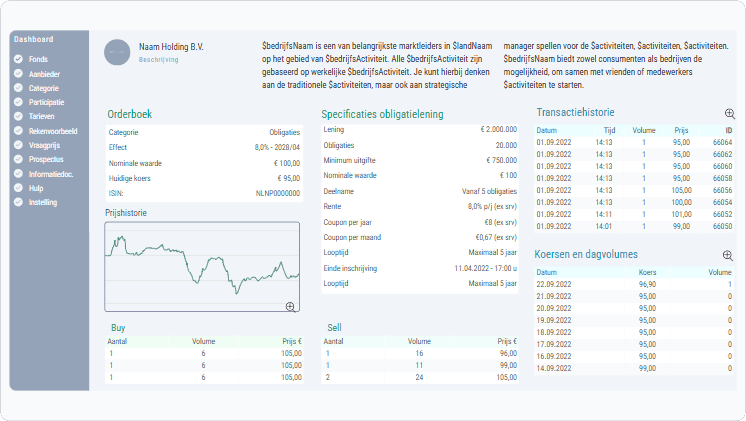Click the Einde inschrijving date 11.04.2022
This screenshot has height=421, width=746.
(x=473, y=268)
